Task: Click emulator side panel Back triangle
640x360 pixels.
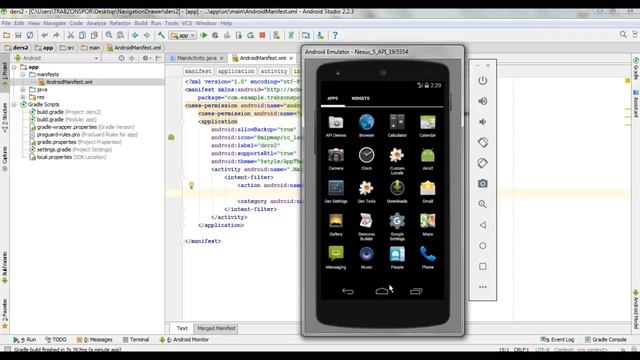Action: (482, 225)
